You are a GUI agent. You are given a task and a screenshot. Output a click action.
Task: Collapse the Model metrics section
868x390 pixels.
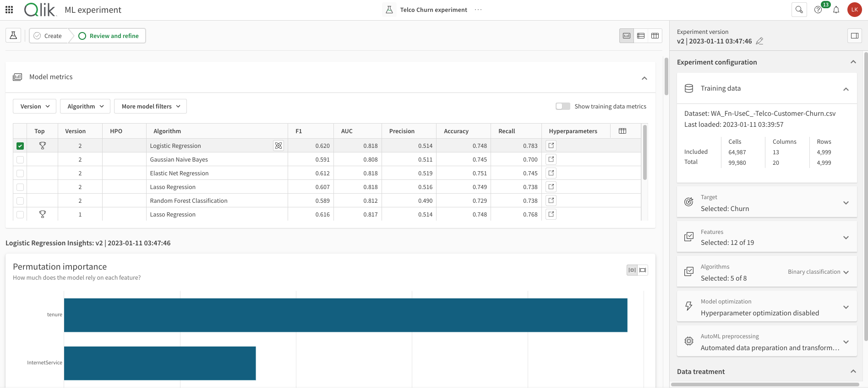pyautogui.click(x=644, y=78)
